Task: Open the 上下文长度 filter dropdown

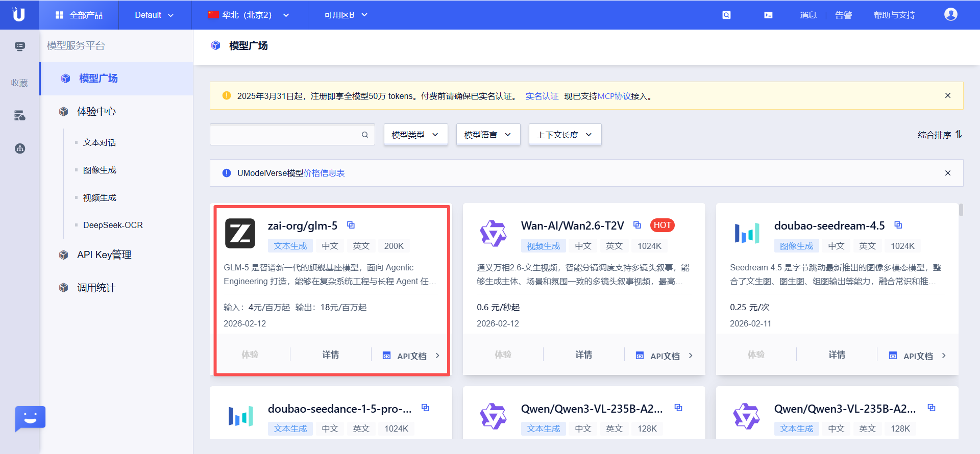Action: pos(565,135)
